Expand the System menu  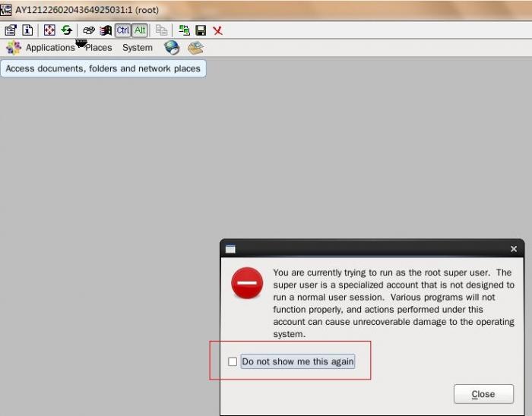tap(138, 48)
